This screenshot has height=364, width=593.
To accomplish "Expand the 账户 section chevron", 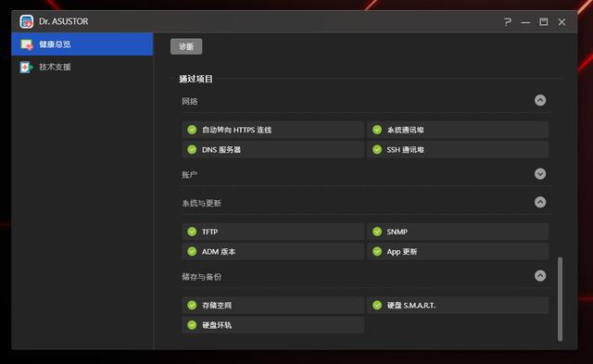I will point(540,173).
